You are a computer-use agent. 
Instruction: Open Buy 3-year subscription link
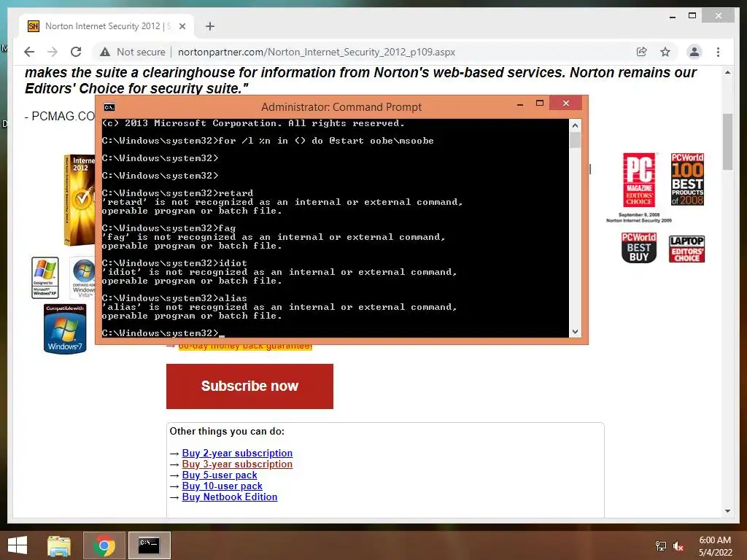click(x=237, y=464)
